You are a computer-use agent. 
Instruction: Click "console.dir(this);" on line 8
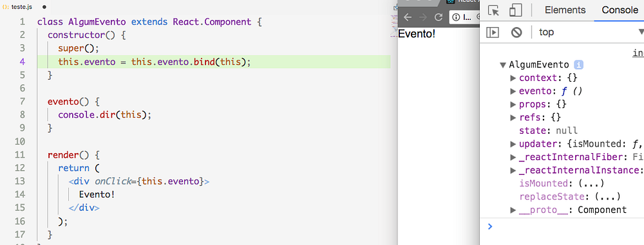click(x=105, y=115)
